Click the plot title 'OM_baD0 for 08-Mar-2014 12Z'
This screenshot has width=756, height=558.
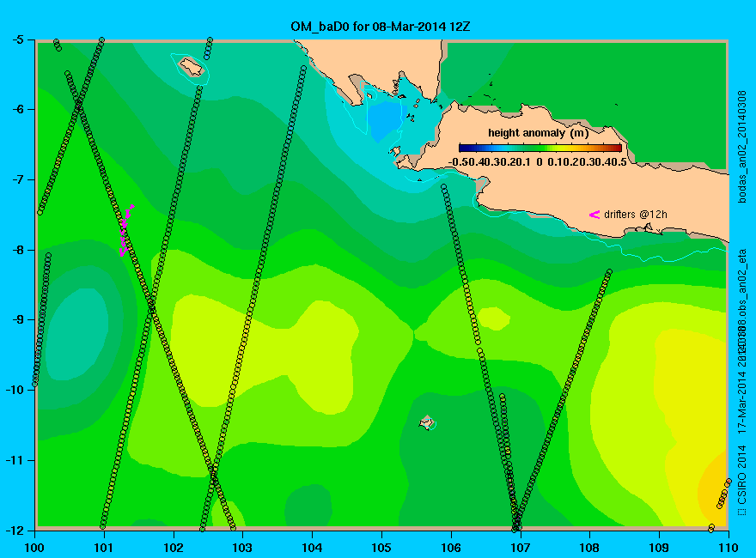pyautogui.click(x=380, y=27)
